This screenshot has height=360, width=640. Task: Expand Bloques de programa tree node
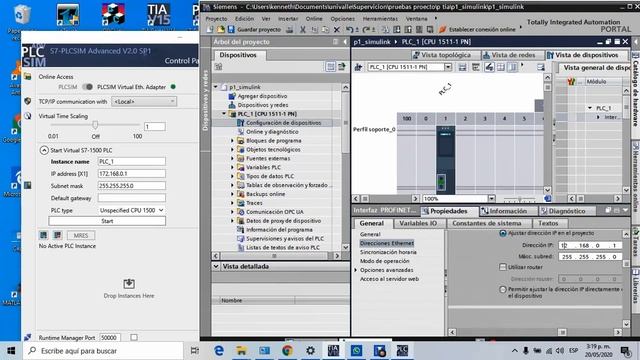232,141
